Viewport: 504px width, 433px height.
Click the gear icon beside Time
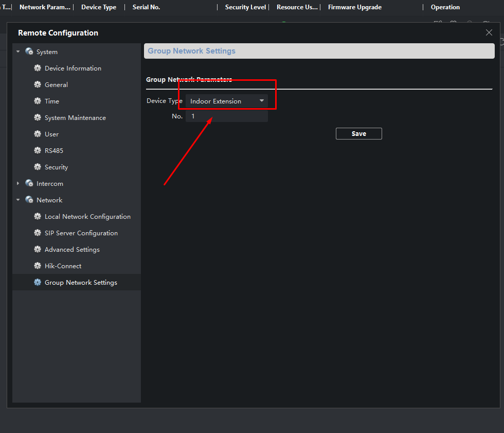(x=38, y=101)
